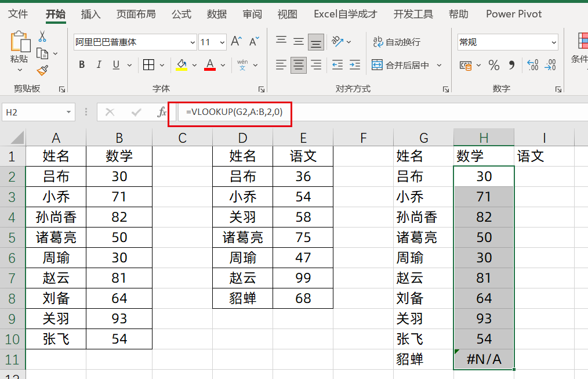Select cell containing #N/A

484,359
